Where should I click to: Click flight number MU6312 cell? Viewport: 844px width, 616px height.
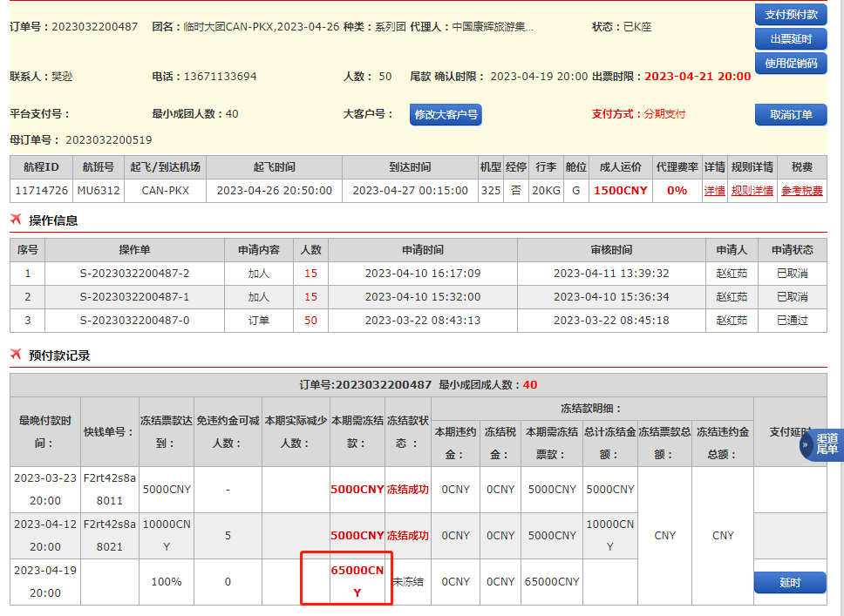coord(99,190)
